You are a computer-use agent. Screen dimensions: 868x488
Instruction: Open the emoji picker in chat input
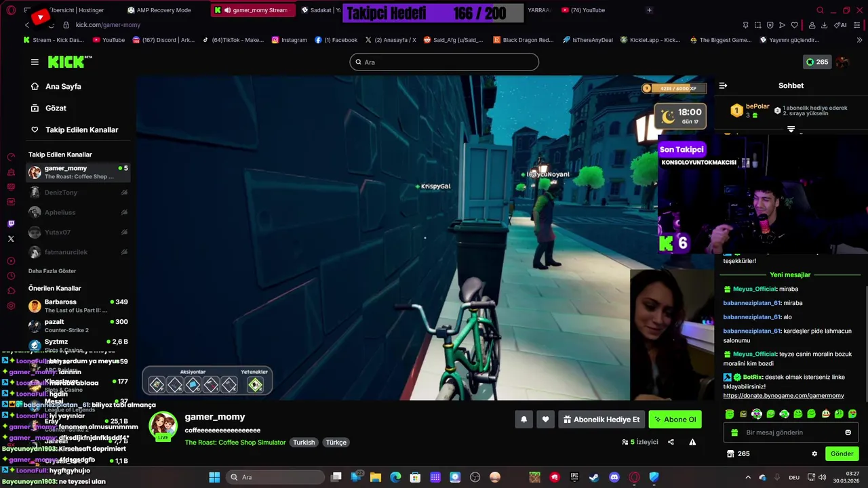point(848,432)
